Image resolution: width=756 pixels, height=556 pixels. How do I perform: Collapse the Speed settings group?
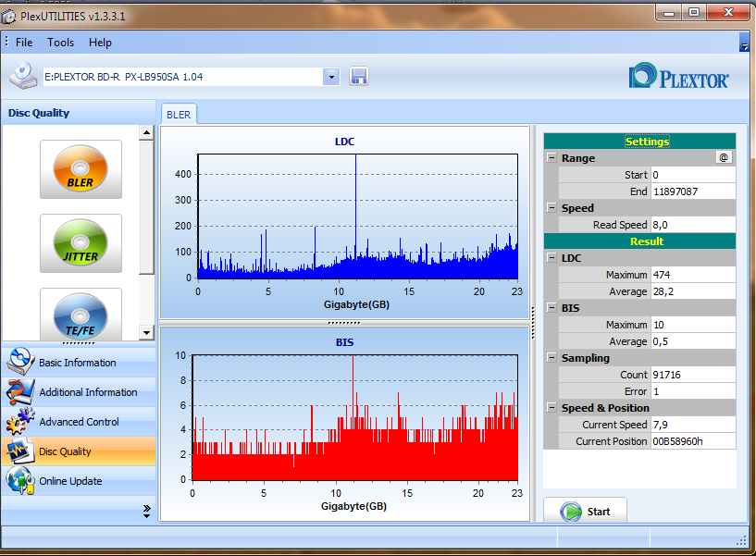click(552, 207)
